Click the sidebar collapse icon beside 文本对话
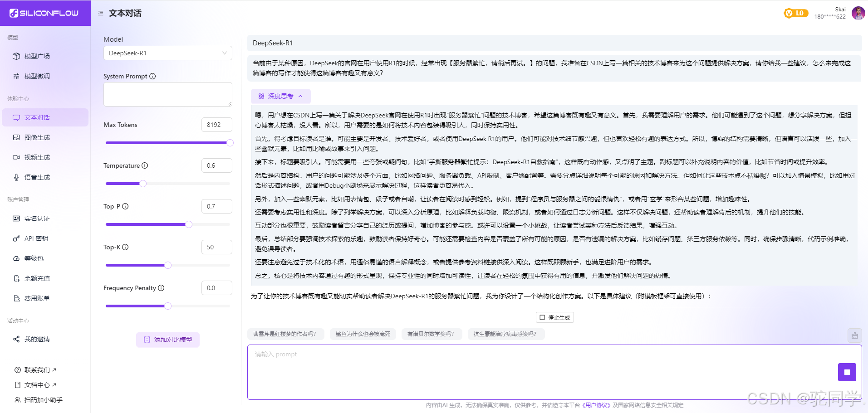The image size is (868, 413). pyautogui.click(x=101, y=13)
